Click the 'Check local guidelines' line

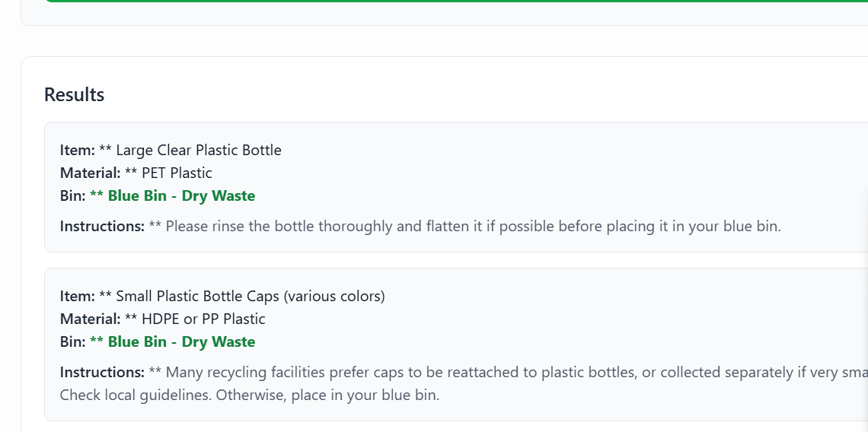click(x=250, y=395)
